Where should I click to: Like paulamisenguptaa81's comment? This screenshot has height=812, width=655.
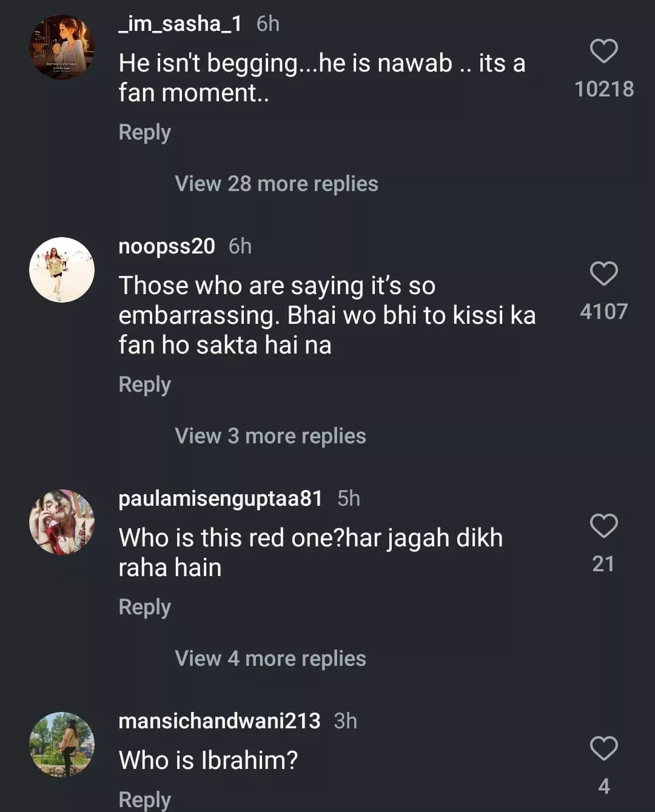tap(603, 526)
